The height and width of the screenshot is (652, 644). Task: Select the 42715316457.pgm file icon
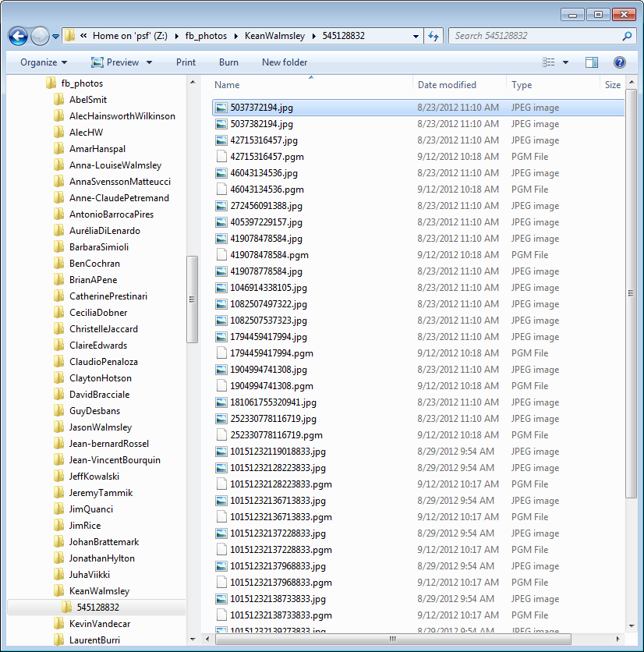click(221, 157)
